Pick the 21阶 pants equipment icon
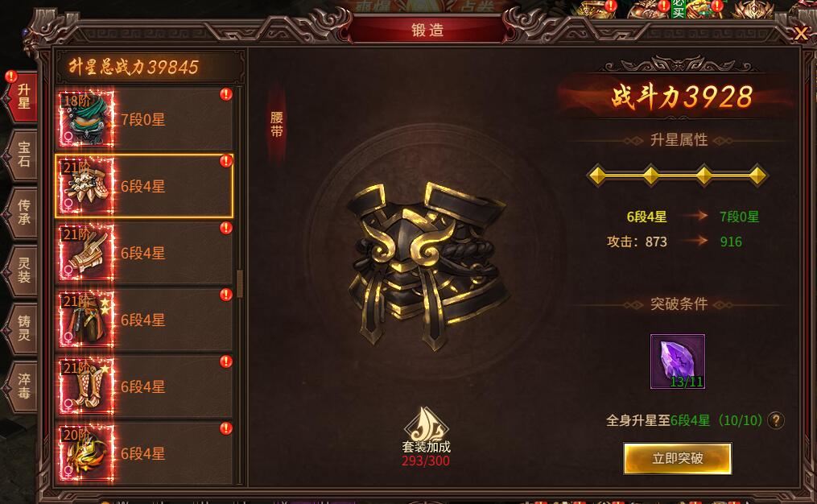 [86, 320]
